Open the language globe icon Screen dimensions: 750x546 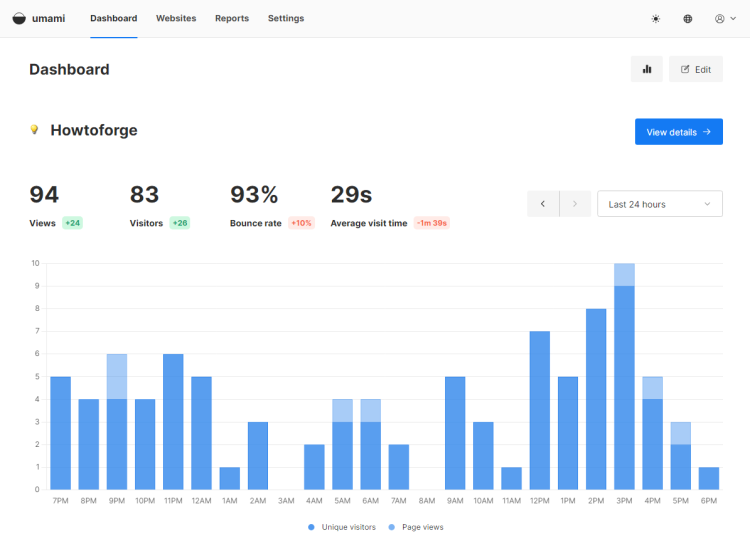tap(687, 19)
